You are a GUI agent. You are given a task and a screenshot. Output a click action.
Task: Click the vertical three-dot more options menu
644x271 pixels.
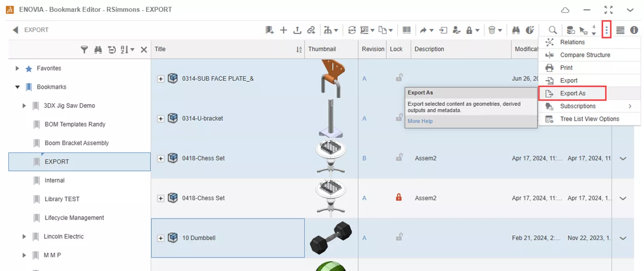[607, 30]
